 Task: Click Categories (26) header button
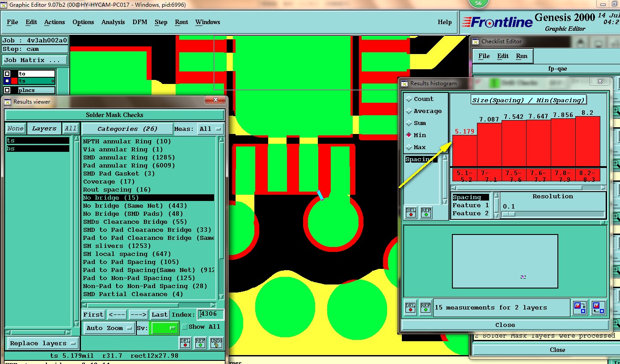(127, 129)
